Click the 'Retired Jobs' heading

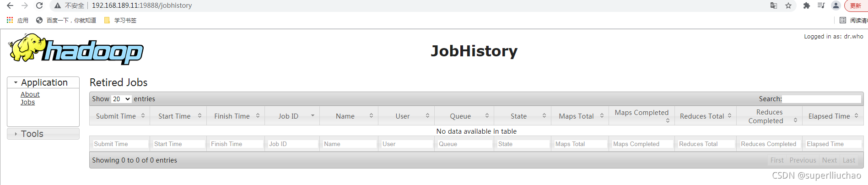click(x=119, y=82)
